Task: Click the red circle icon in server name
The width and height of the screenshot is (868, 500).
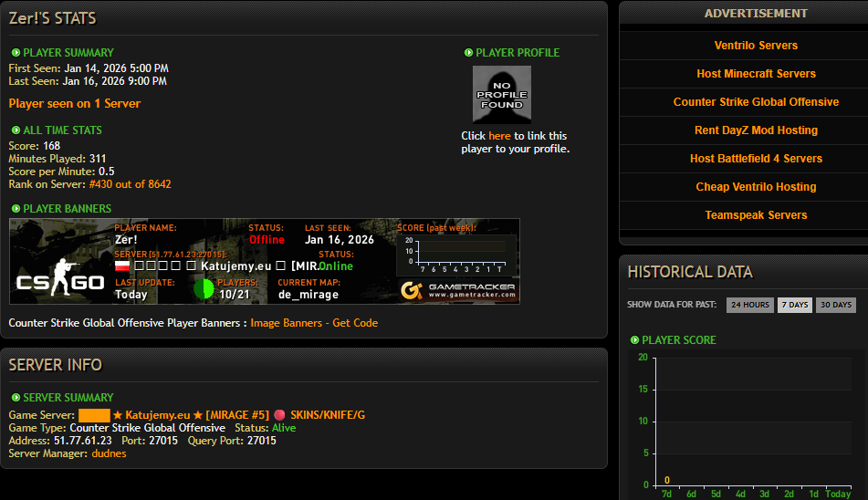Action: click(279, 415)
